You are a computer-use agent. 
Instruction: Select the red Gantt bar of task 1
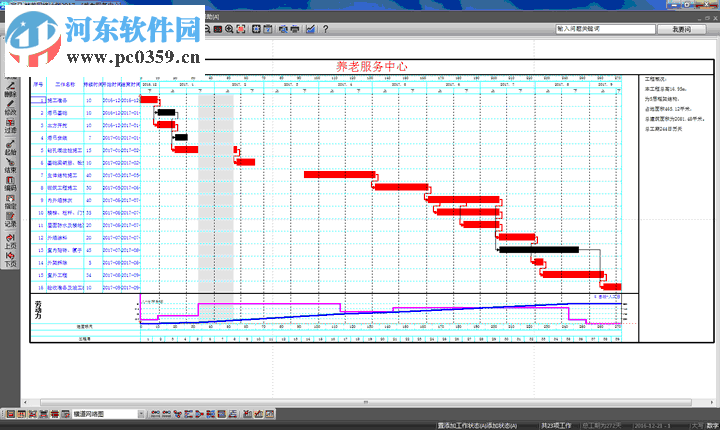point(149,100)
